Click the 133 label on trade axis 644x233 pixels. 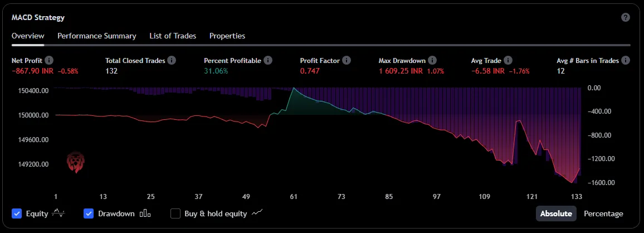[x=577, y=197]
